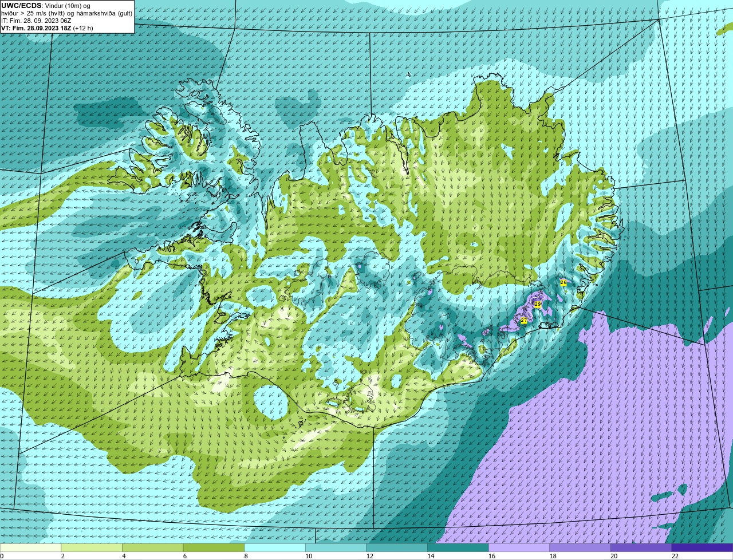Click the 'VT: Fim. 28.09.2023 18Z' line

click(x=36, y=28)
